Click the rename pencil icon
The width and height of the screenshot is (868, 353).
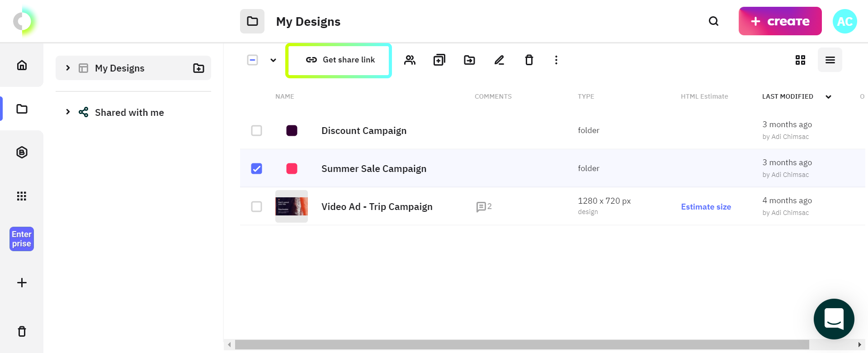pos(499,60)
